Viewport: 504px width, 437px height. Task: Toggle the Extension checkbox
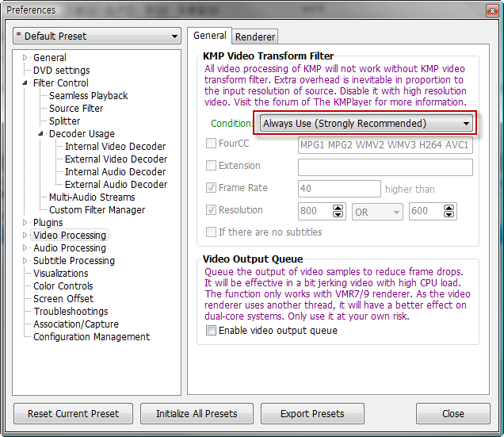pyautogui.click(x=211, y=166)
